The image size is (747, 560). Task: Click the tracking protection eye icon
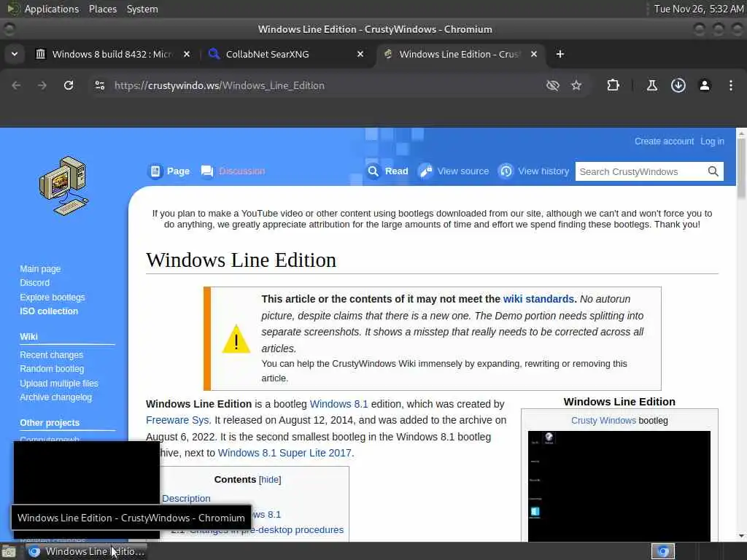pos(553,86)
